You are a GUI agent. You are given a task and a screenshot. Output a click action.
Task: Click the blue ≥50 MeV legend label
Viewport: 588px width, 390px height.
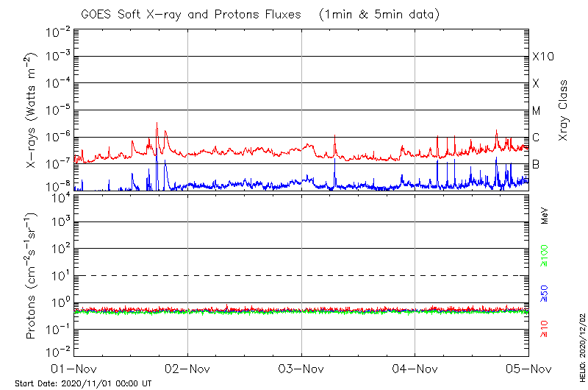click(545, 292)
